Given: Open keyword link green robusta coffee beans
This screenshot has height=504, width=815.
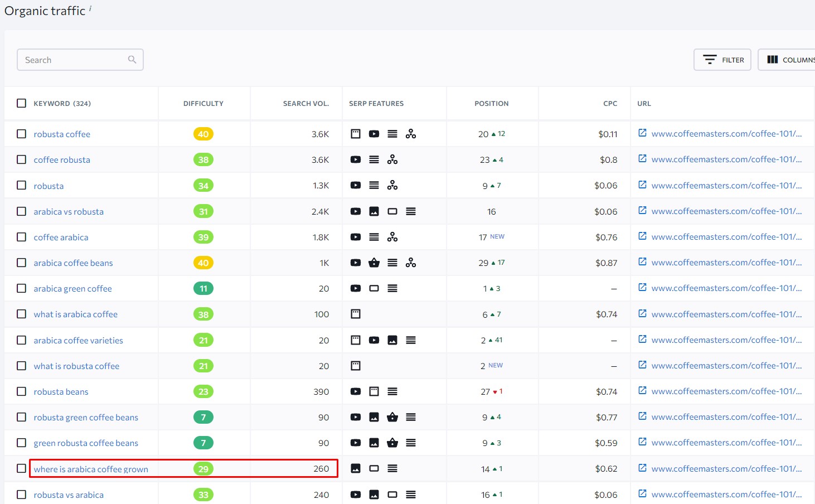Looking at the screenshot, I should click(86, 443).
